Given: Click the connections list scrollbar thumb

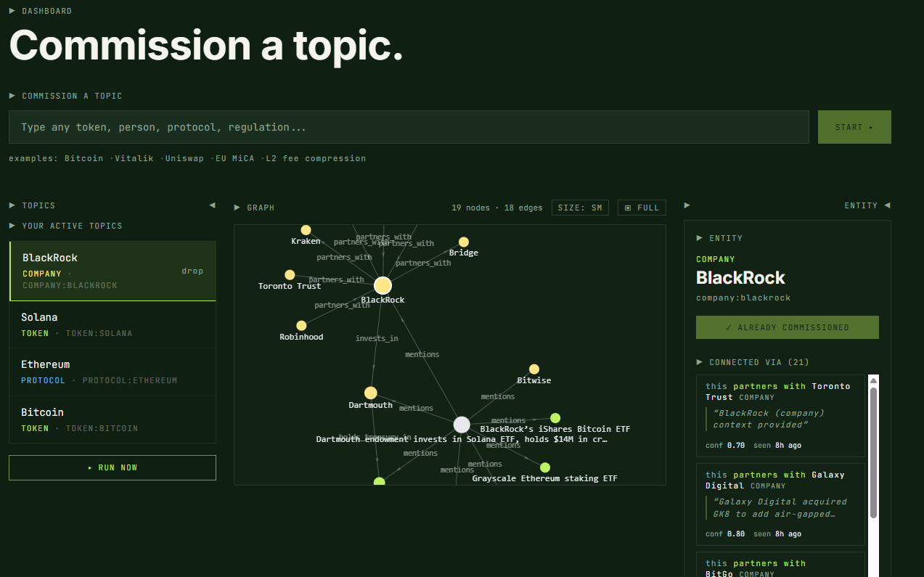Looking at the screenshot, I should 873,452.
